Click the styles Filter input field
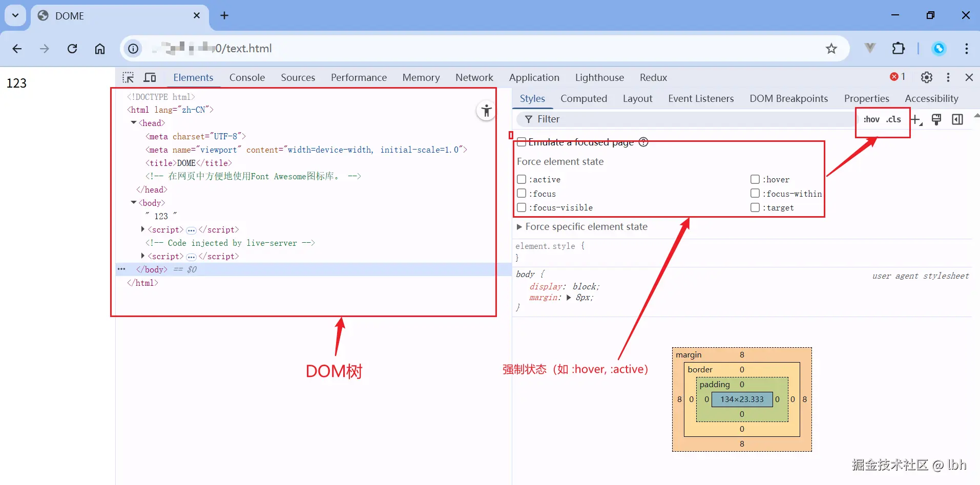This screenshot has width=980, height=485. tap(686, 119)
